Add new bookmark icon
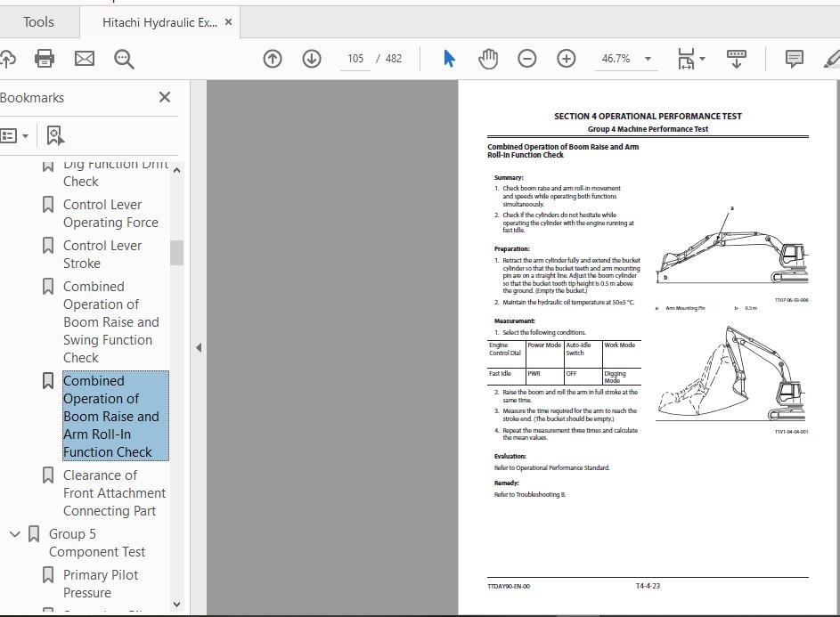This screenshot has width=840, height=617. (x=55, y=135)
